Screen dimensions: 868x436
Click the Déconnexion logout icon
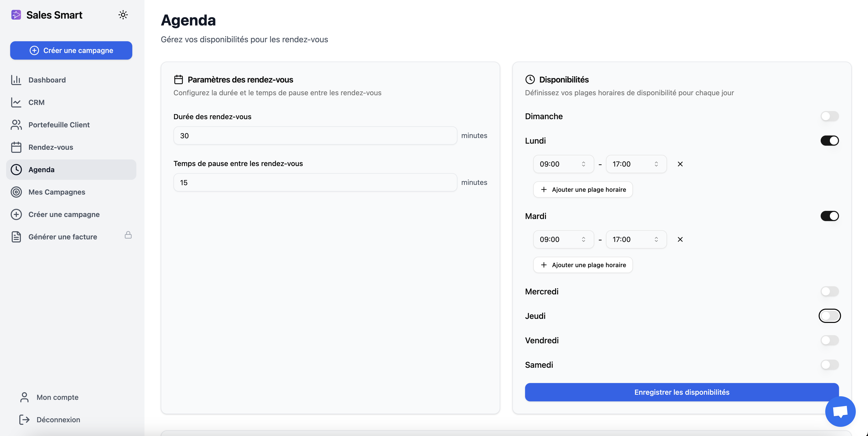(x=24, y=419)
